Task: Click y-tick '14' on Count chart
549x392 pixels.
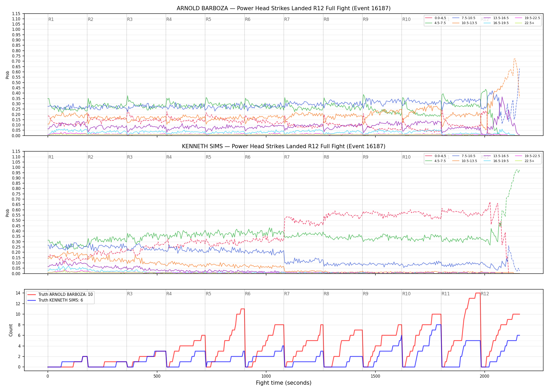Action: pos(18,293)
